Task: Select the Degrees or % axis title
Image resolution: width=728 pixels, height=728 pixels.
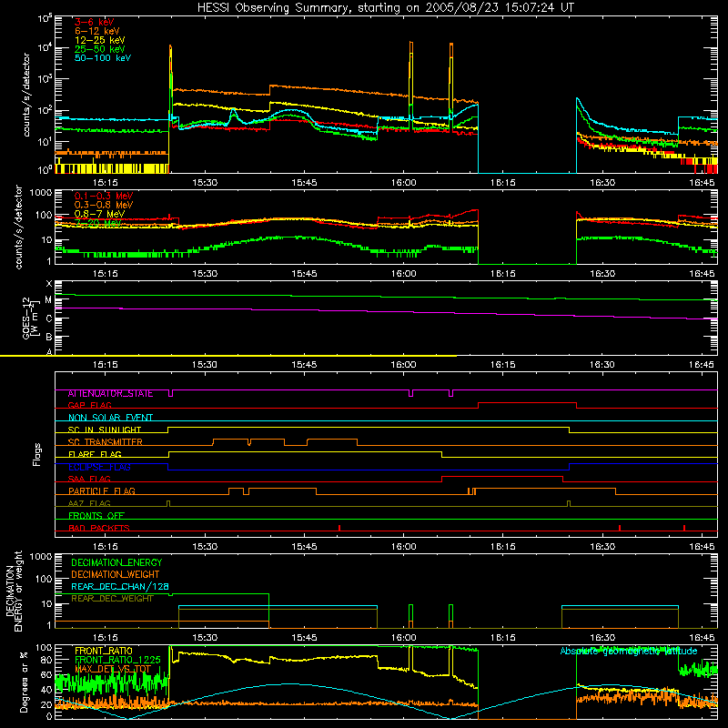Action: pos(24,682)
